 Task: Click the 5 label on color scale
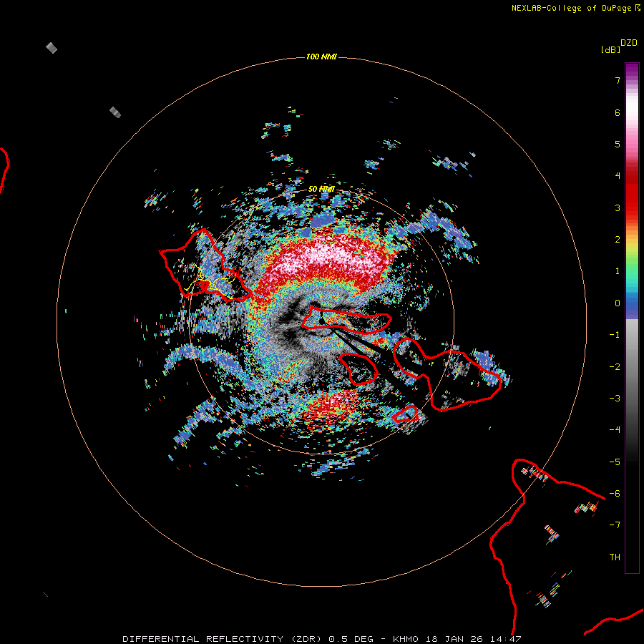[x=618, y=144]
